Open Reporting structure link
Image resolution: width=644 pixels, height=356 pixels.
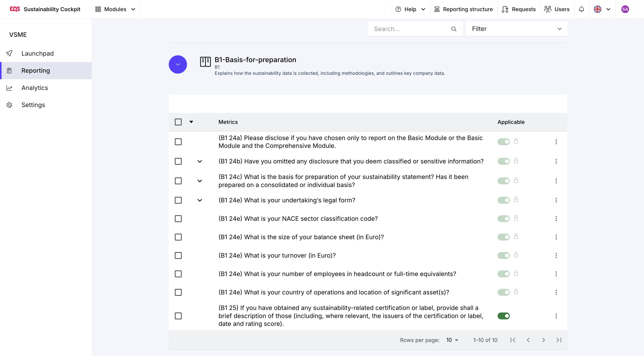click(464, 9)
